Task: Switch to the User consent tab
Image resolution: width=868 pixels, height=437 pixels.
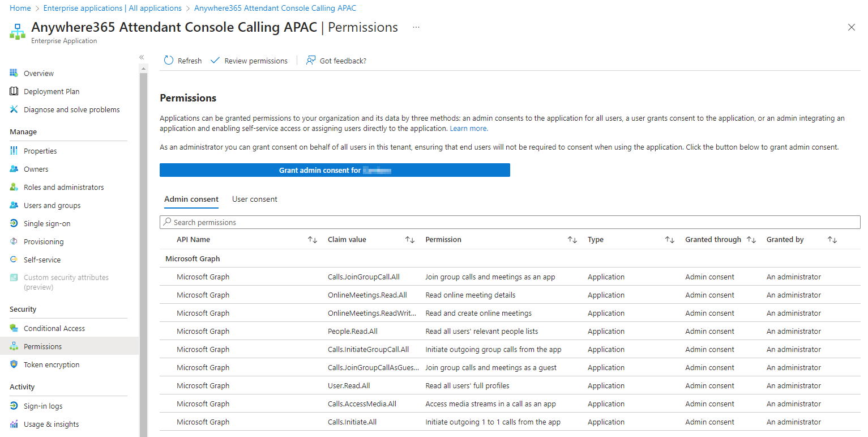Action: click(255, 199)
